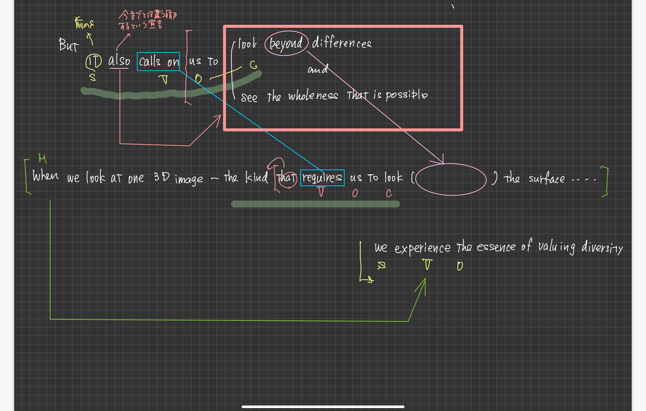The image size is (646, 411).
Task: Tap the word "differences" in pink box
Action: pyautogui.click(x=342, y=43)
